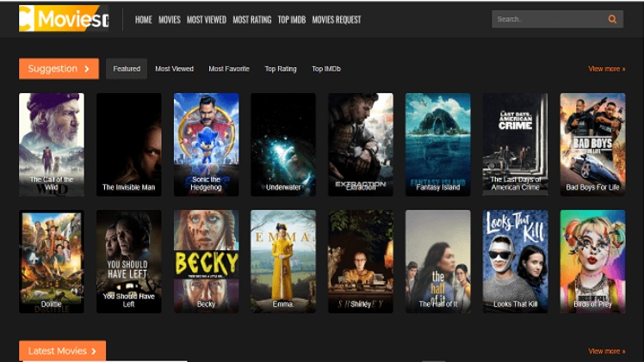Click View more beside Latest Movies
Viewport: 644px width, 362px height.
[607, 351]
